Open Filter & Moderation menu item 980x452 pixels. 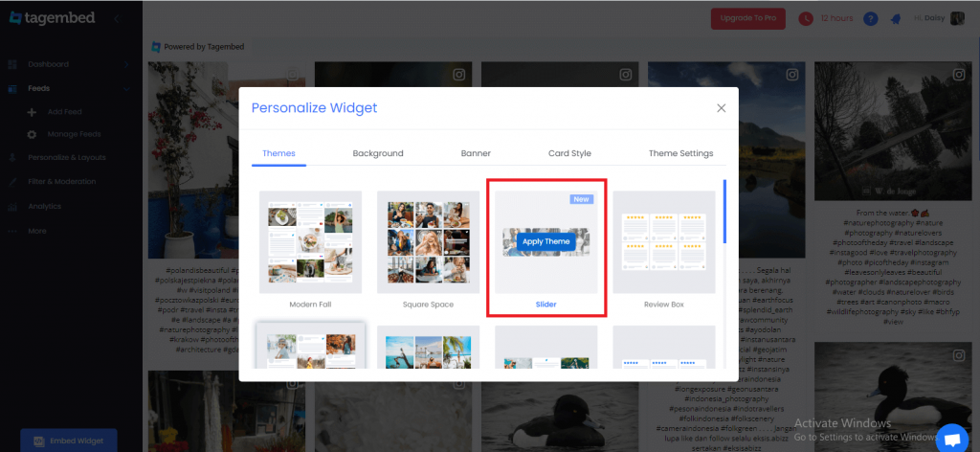tap(62, 182)
